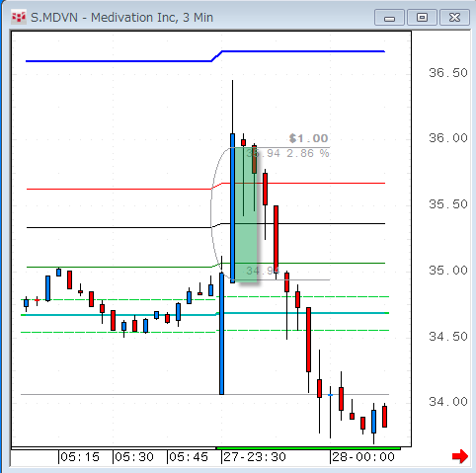Screen dimensions: 476x473
Task: Select the red horizontal pivot line
Action: (x=205, y=186)
